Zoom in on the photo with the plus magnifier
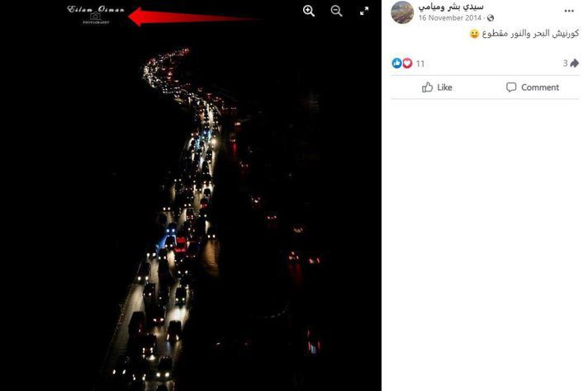Screen dimensions: 588x391 coord(309,12)
